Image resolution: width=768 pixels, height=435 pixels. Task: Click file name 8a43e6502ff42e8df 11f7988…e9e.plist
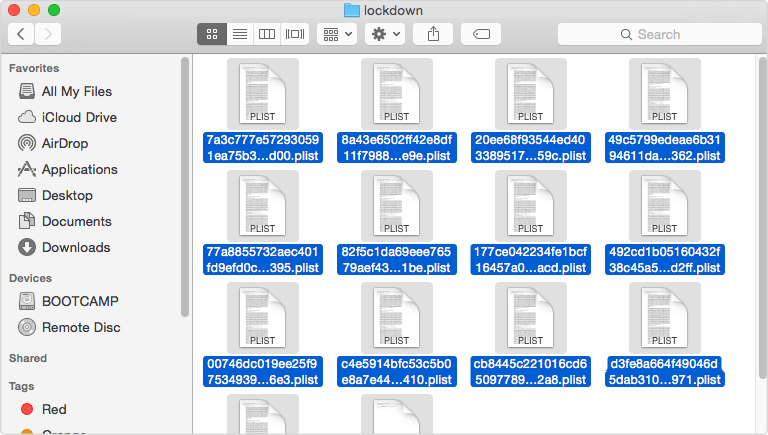(x=397, y=147)
